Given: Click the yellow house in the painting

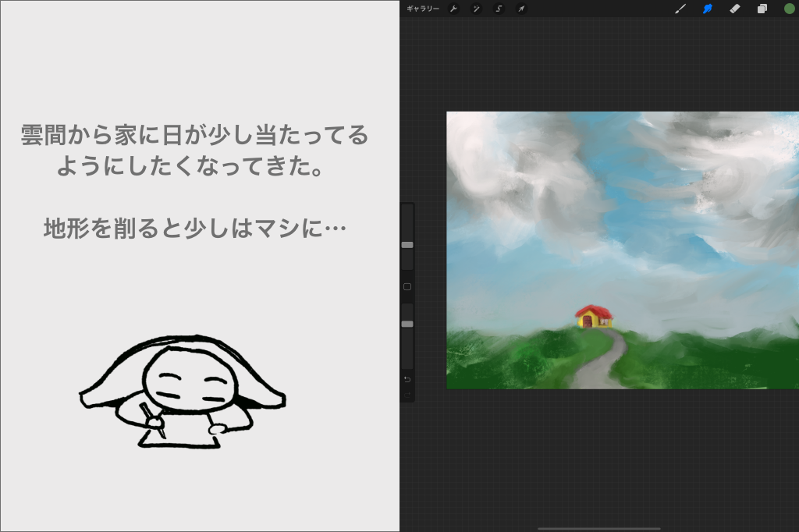Looking at the screenshot, I should click(x=594, y=317).
